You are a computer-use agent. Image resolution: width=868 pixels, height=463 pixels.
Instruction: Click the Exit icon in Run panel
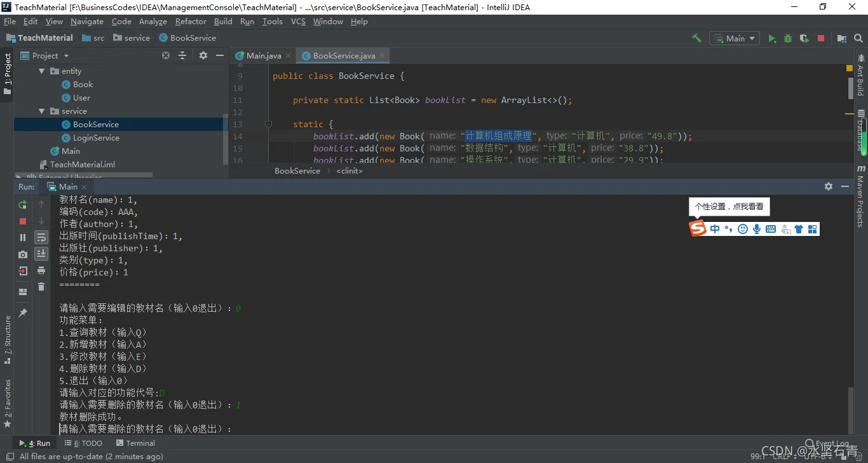point(23,271)
